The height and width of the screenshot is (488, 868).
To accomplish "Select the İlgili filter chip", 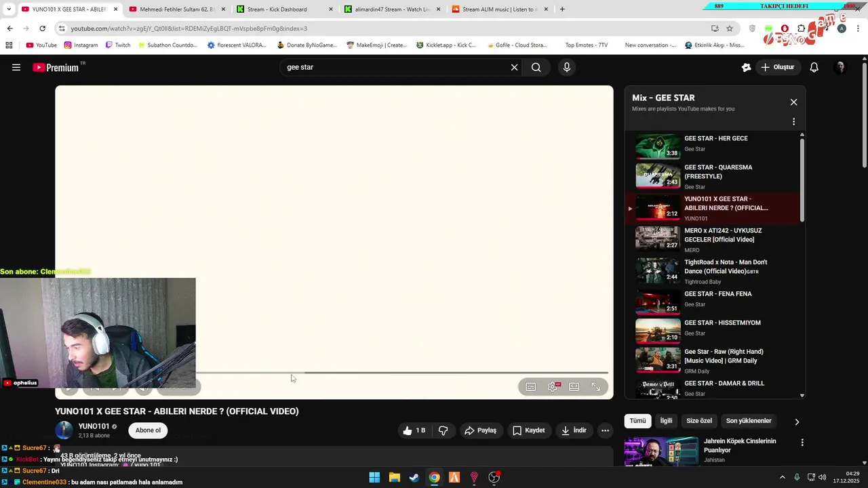I will [x=667, y=421].
